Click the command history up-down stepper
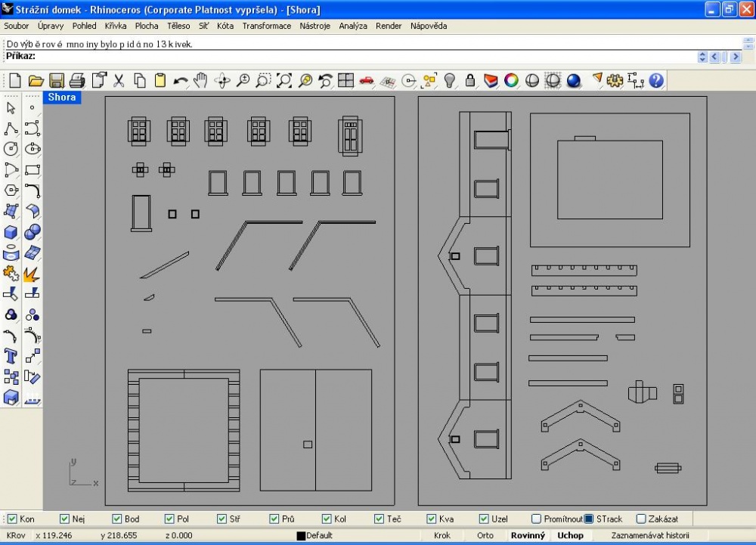 [702, 57]
